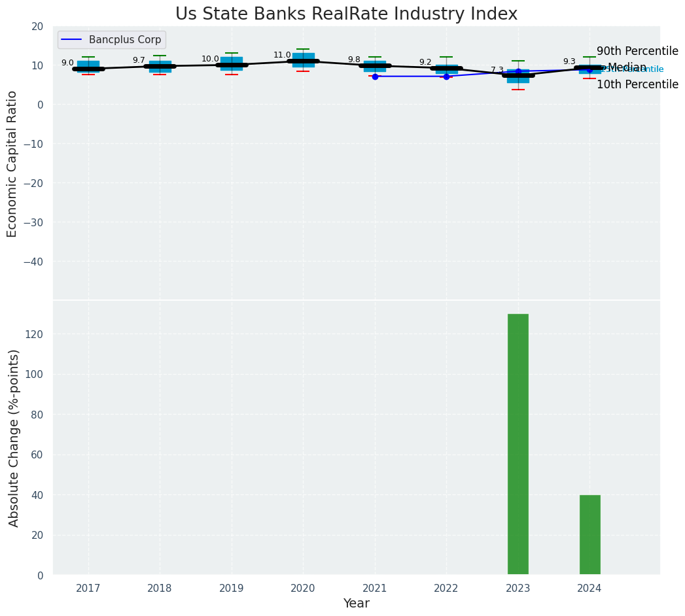This screenshot has height=616, width=685.
Task: Click the 90th Percentile annotation label
Action: click(637, 52)
